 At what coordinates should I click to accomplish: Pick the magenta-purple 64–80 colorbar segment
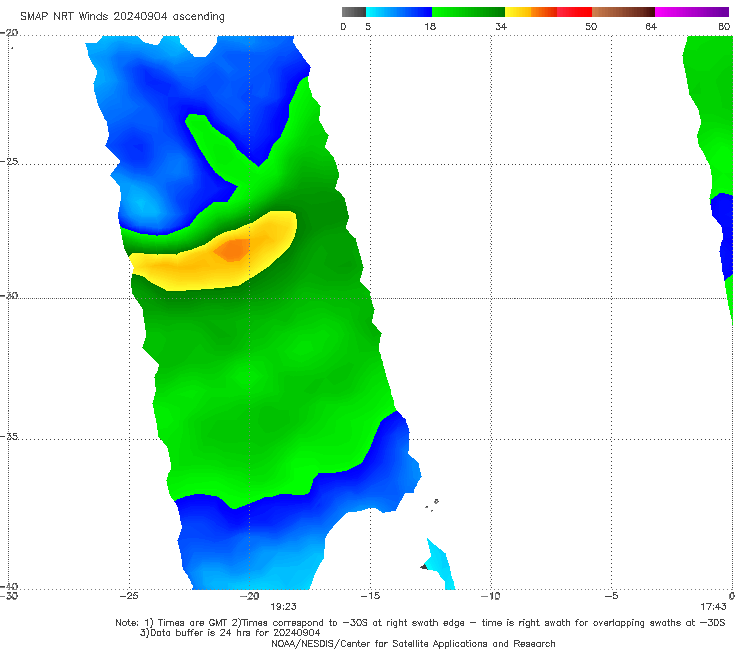692,12
